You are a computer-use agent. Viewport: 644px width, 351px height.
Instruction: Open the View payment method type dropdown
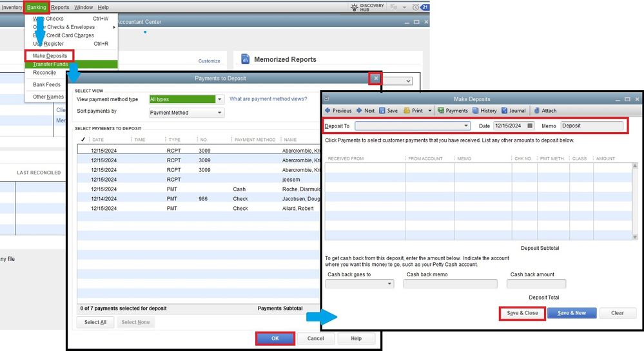[220, 99]
